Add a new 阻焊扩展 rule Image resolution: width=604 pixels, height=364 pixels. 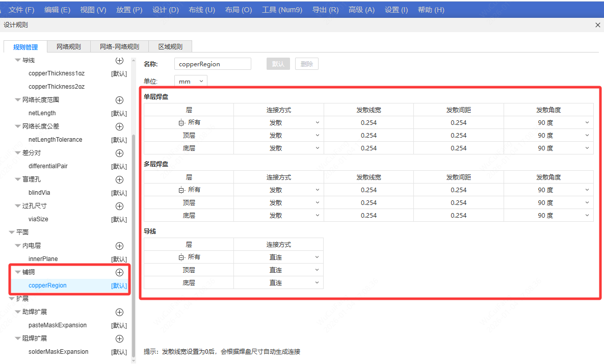[119, 339]
